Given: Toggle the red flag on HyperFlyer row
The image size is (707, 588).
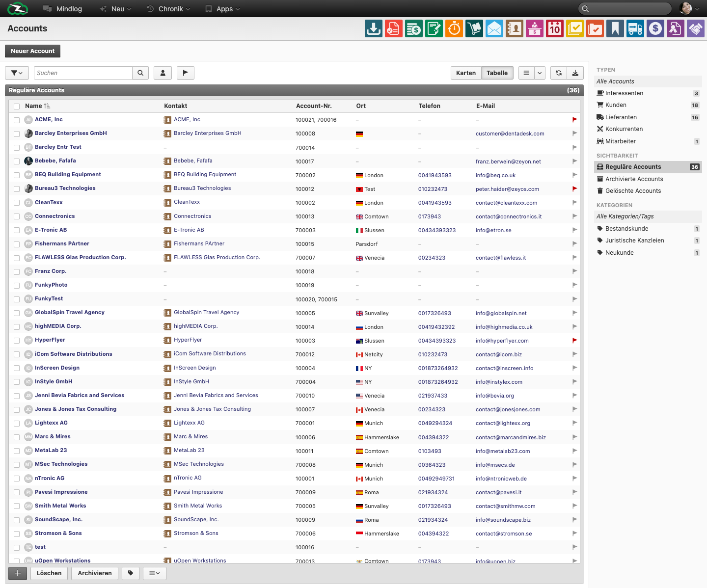Looking at the screenshot, I should click(x=574, y=340).
